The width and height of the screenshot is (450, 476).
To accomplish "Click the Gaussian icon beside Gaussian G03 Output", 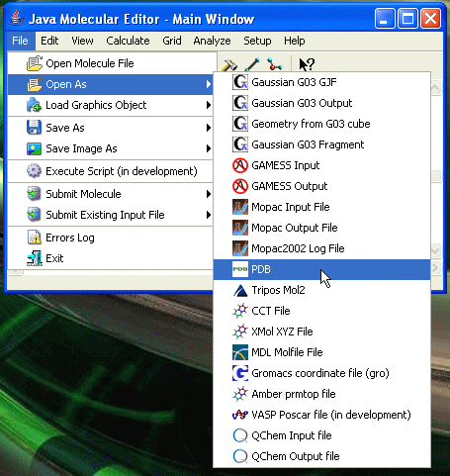I will pos(240,103).
